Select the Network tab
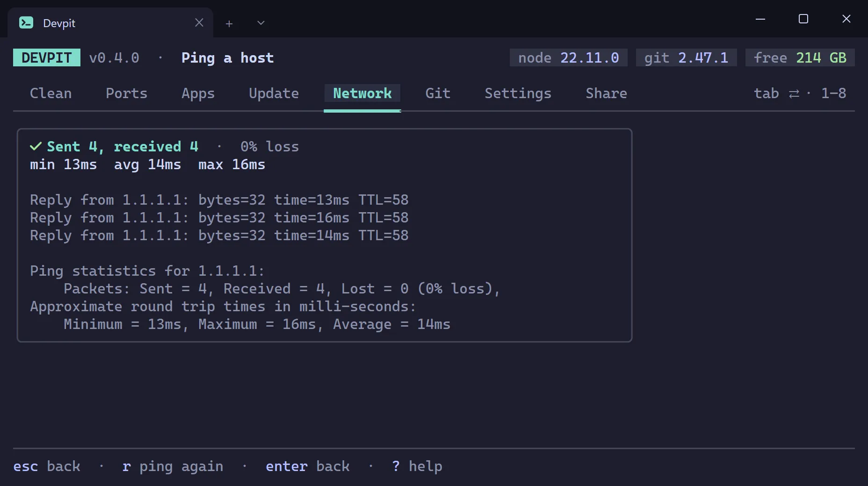The image size is (868, 486). pyautogui.click(x=362, y=93)
